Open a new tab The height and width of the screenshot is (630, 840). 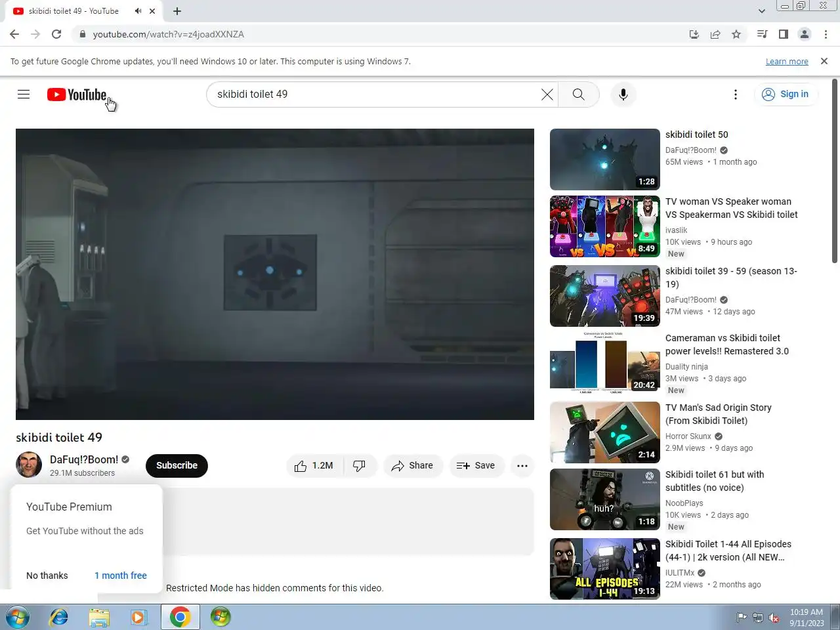click(x=177, y=11)
